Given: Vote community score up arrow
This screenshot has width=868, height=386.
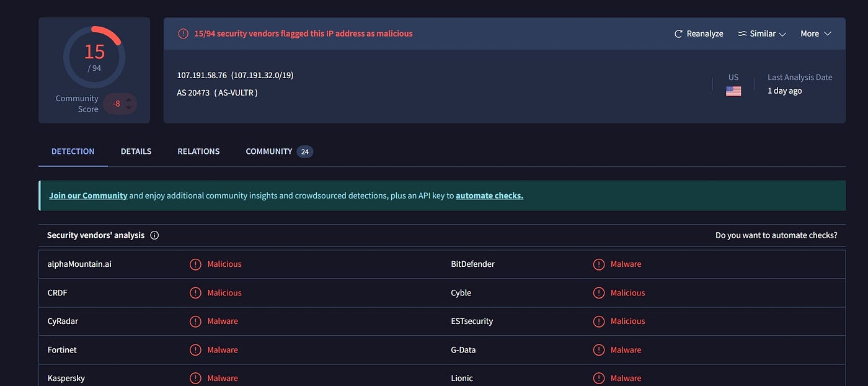Looking at the screenshot, I should point(129,99).
